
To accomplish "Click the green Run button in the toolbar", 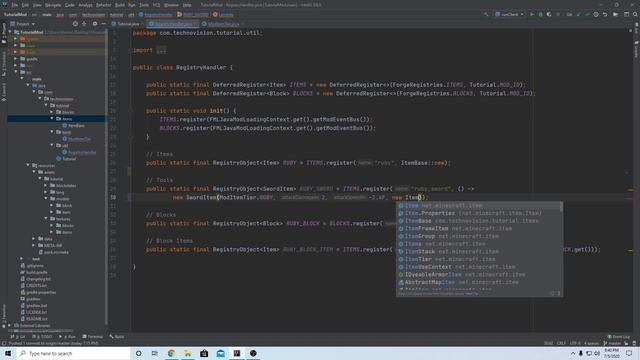I will [x=532, y=14].
